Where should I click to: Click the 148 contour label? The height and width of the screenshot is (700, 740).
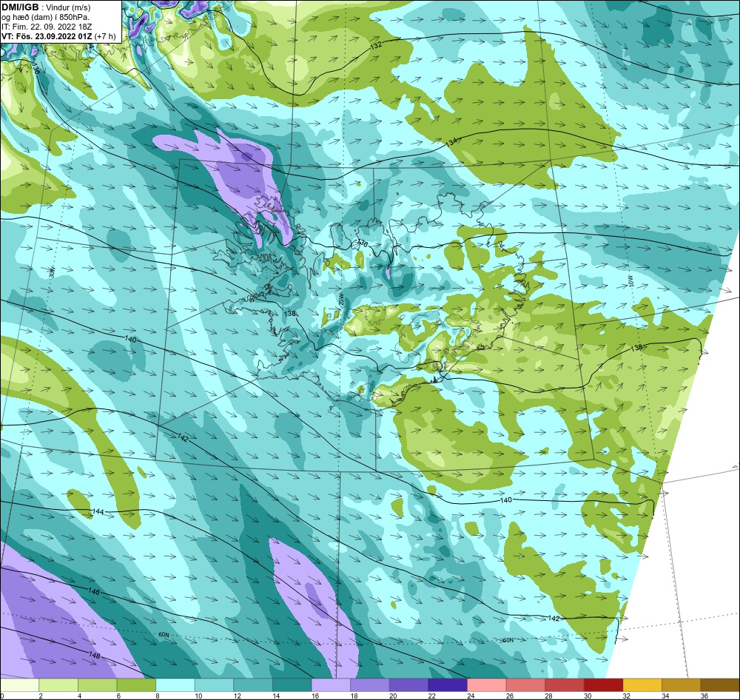(x=94, y=655)
